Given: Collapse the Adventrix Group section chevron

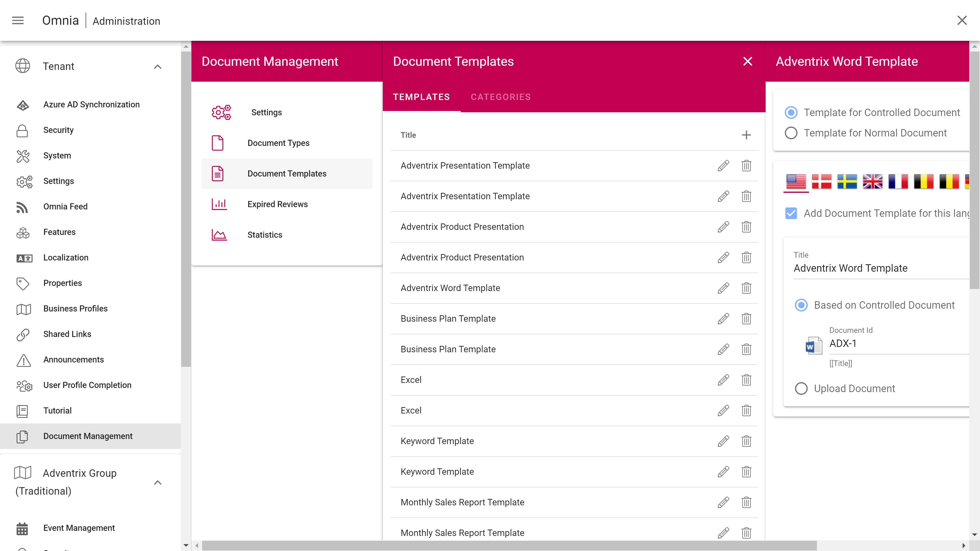Looking at the screenshot, I should click(x=157, y=482).
